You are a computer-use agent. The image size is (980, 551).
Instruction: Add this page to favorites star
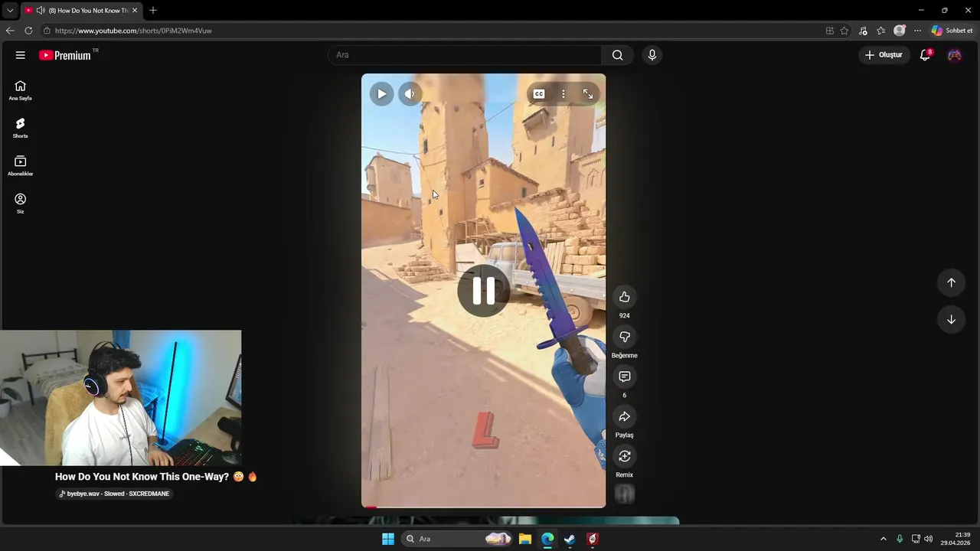[844, 31]
